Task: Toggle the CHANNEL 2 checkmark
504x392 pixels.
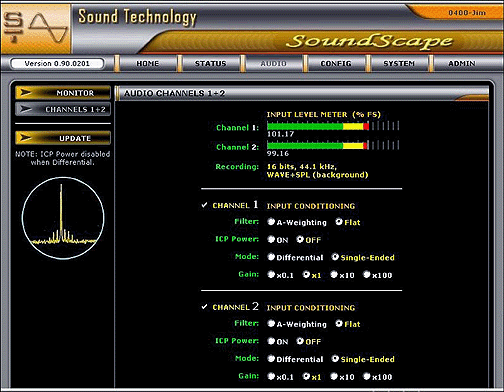Action: click(x=204, y=307)
